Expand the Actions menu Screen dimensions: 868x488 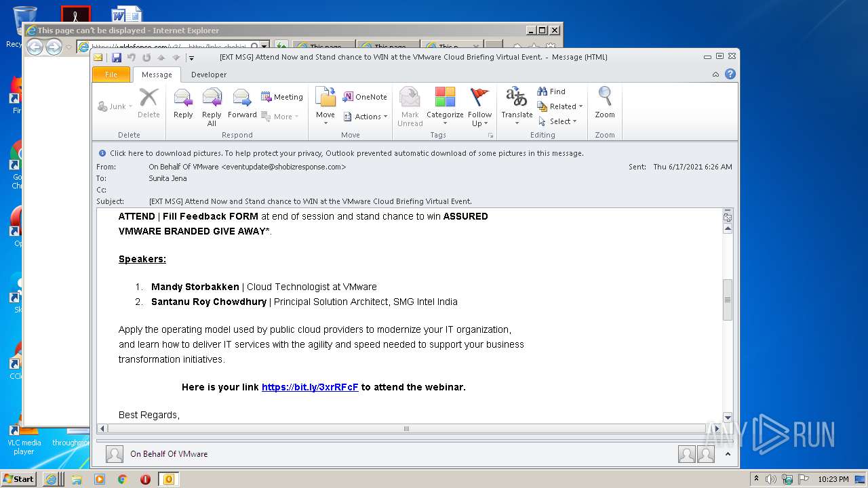366,117
